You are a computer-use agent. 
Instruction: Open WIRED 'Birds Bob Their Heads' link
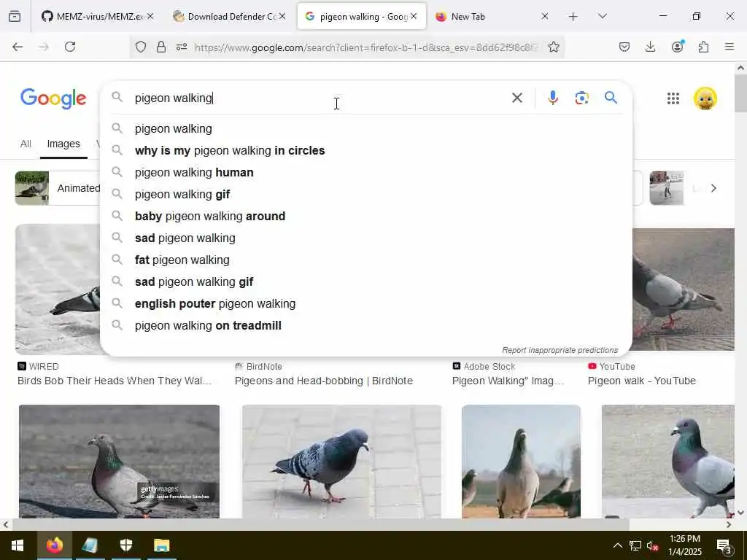point(115,381)
